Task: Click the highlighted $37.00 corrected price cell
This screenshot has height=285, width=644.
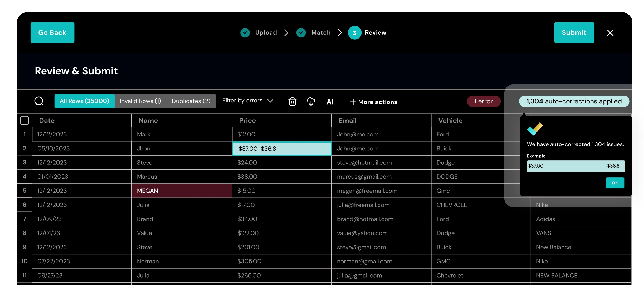Action: tap(282, 149)
